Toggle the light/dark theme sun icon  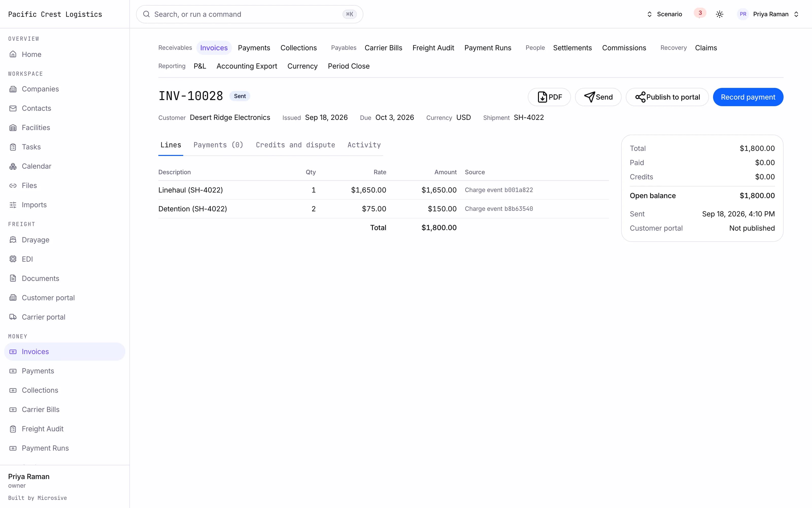[719, 14]
